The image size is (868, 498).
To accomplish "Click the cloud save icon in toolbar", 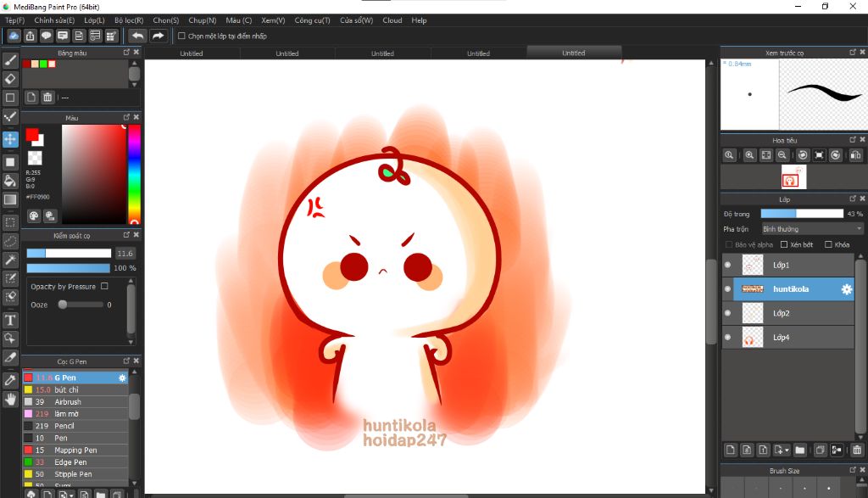I will pyautogui.click(x=14, y=36).
